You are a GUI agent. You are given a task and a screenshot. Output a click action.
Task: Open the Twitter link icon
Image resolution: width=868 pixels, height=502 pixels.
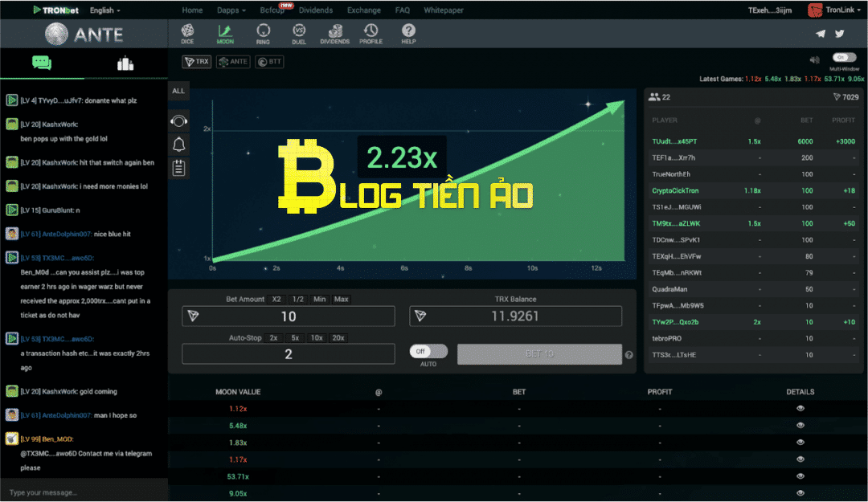pos(840,34)
